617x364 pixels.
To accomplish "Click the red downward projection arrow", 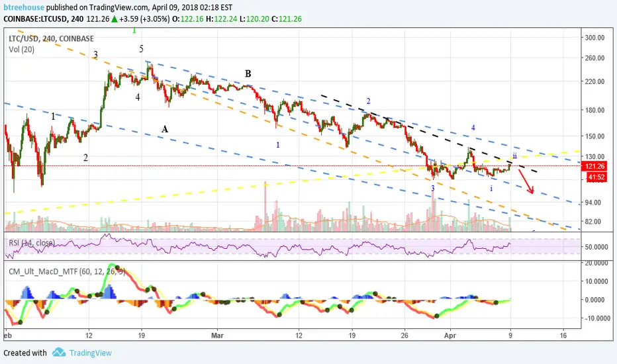I will point(526,181).
